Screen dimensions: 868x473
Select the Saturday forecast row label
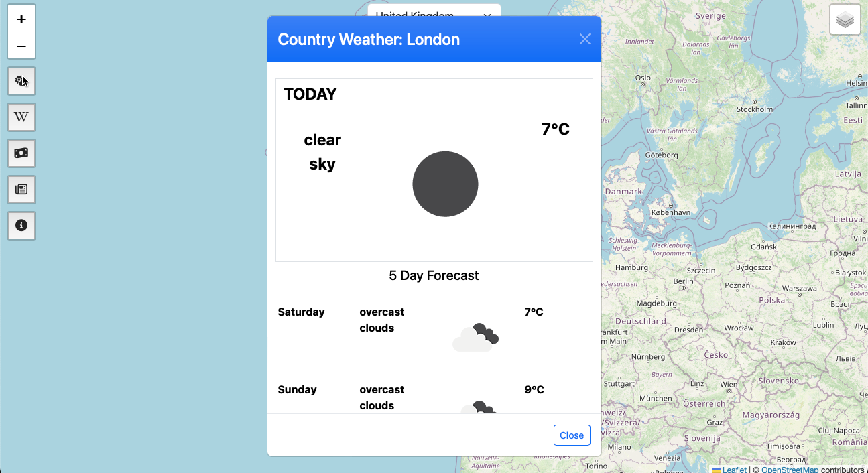(x=301, y=312)
